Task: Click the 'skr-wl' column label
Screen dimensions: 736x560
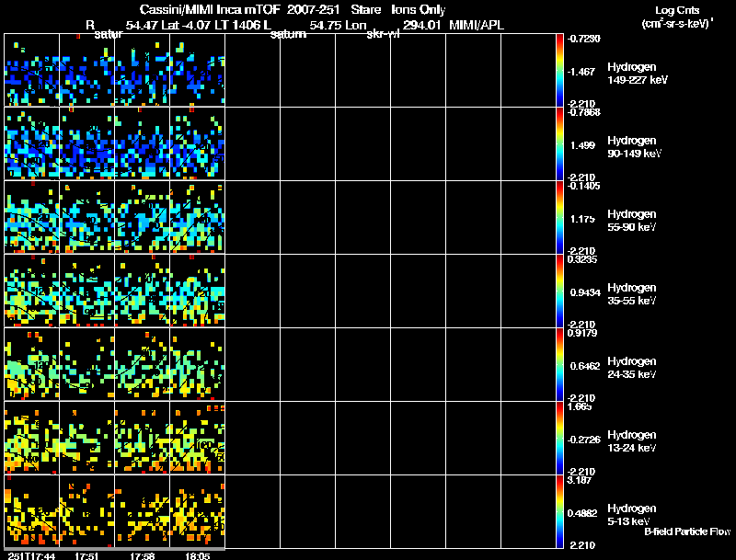Action: 383,34
